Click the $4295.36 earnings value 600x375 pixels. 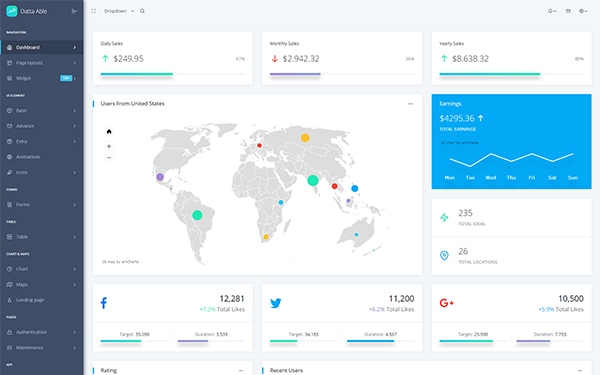[457, 118]
